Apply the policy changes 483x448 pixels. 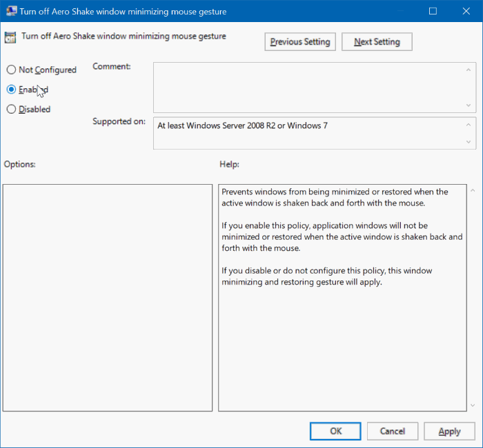(449, 431)
